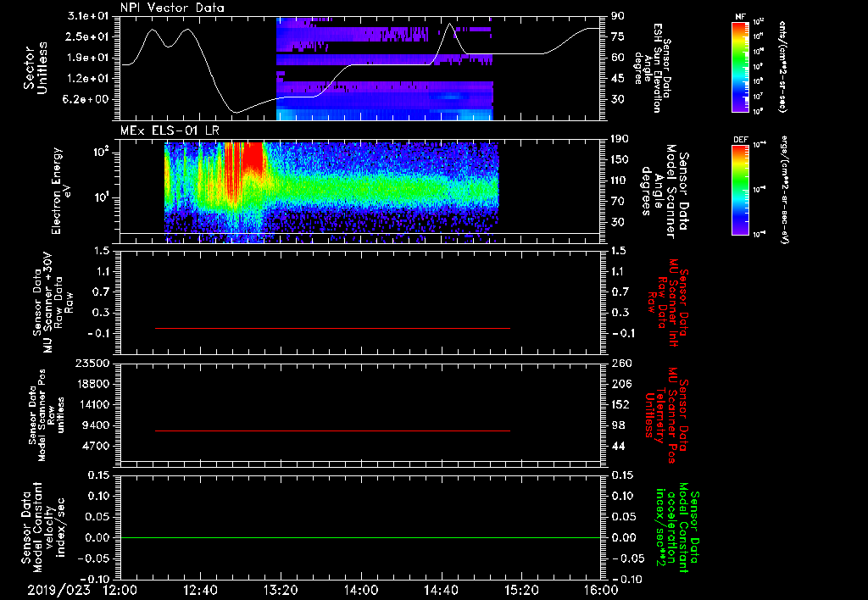Click the '98' telemetry tick label

(618, 425)
